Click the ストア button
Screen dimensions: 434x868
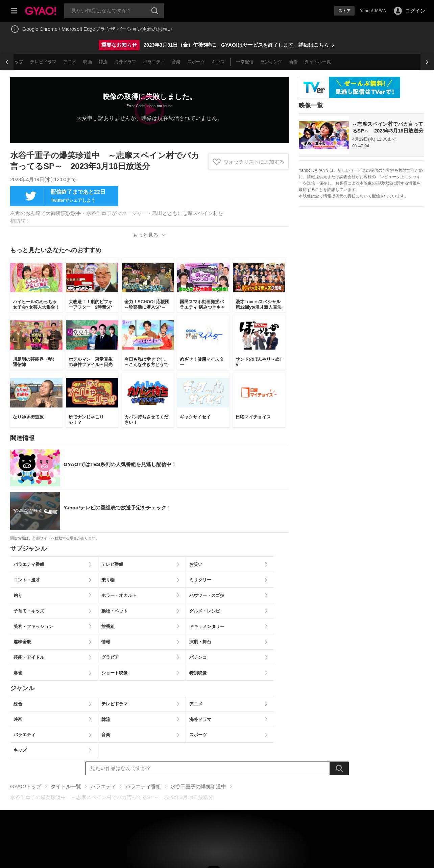pyautogui.click(x=344, y=11)
